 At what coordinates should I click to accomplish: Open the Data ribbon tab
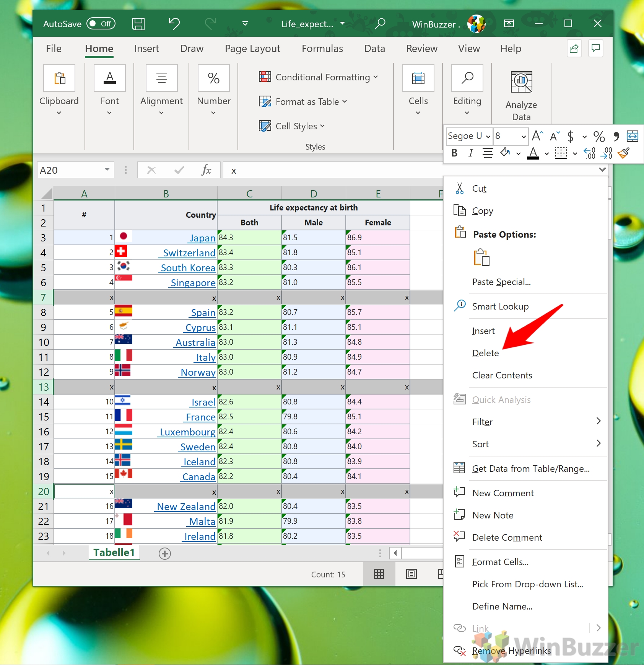tap(374, 49)
